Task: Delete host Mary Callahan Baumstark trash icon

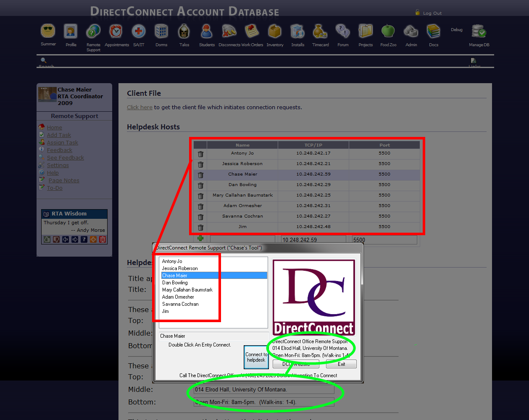Action: click(x=200, y=196)
